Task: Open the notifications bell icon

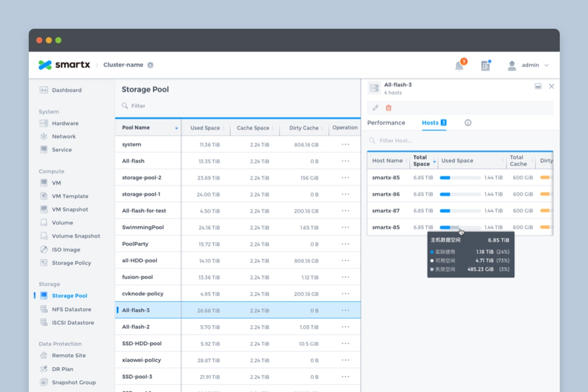Action: pyautogui.click(x=459, y=66)
